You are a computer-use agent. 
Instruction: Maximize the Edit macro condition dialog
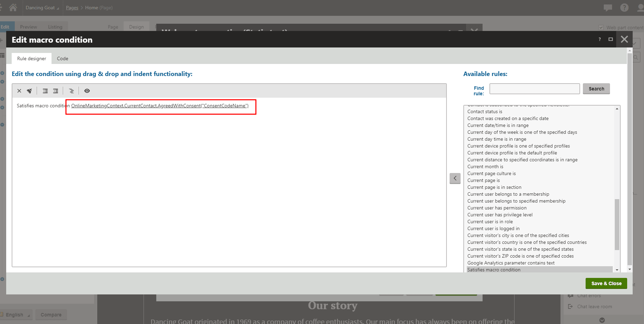610,39
